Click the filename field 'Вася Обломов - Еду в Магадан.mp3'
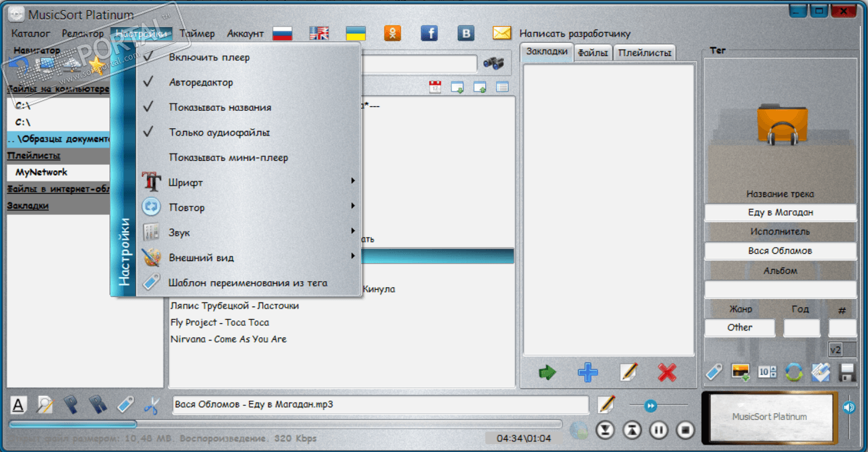The height and width of the screenshot is (452, 868). coord(381,405)
